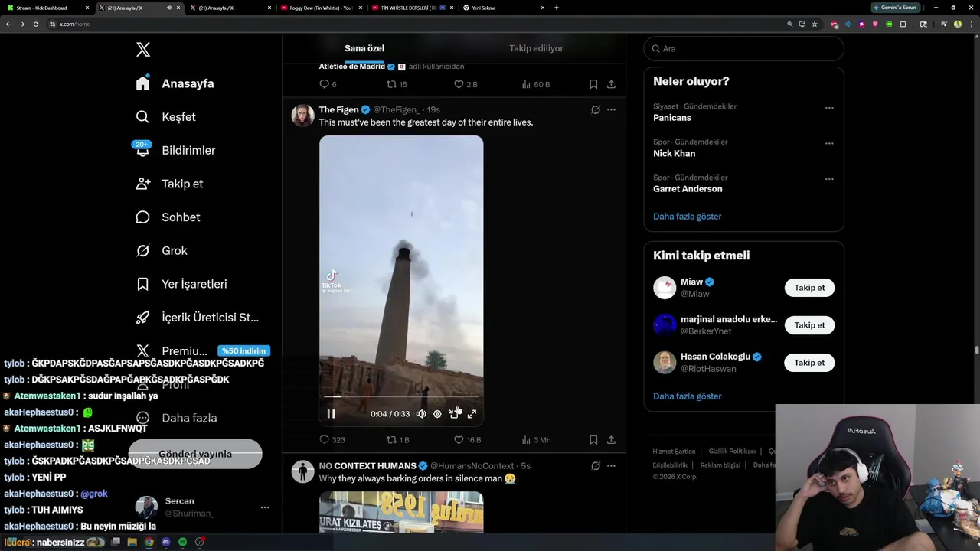Open Chrome's three-dot menu

pos(970,24)
